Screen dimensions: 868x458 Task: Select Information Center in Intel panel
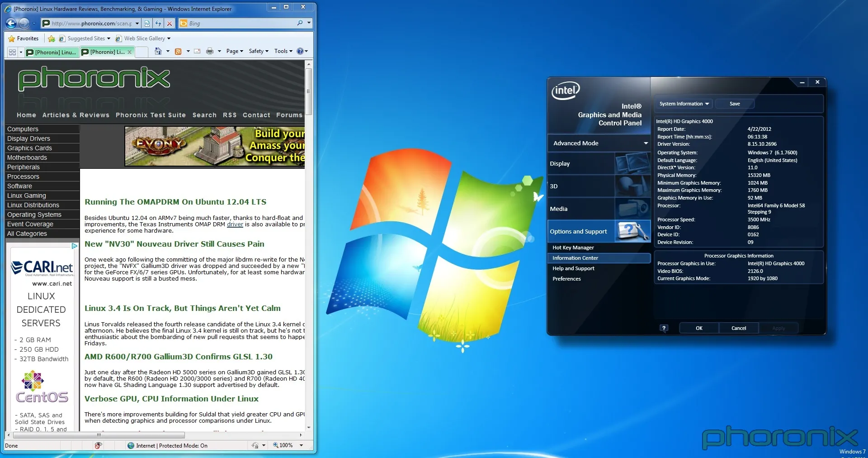pos(599,258)
